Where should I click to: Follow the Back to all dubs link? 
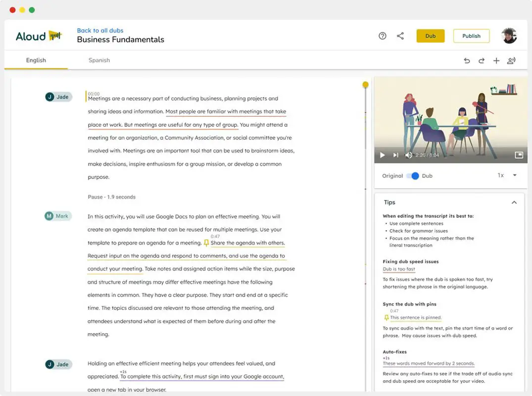[100, 31]
